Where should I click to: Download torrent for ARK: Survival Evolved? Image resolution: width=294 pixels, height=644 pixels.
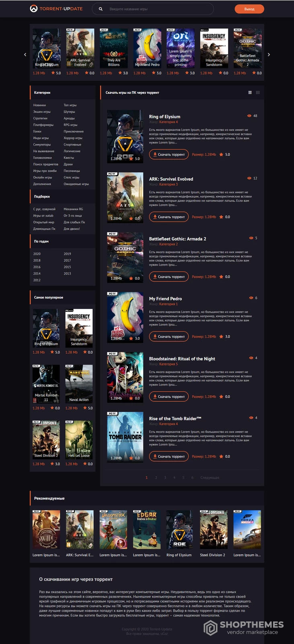click(169, 217)
